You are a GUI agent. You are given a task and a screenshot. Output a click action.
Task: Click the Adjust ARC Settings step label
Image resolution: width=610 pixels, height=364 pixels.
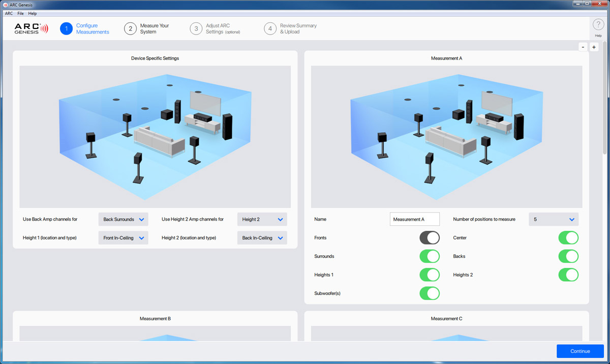(x=223, y=28)
